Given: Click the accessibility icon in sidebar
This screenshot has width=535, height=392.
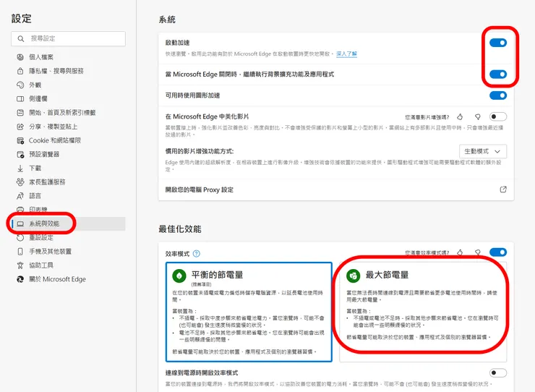Looking at the screenshot, I should pos(20,265).
